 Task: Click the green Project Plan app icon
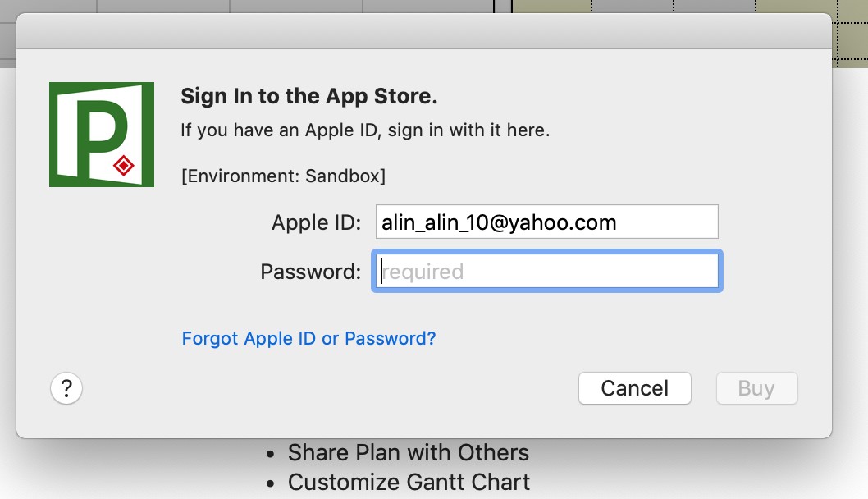coord(101,135)
